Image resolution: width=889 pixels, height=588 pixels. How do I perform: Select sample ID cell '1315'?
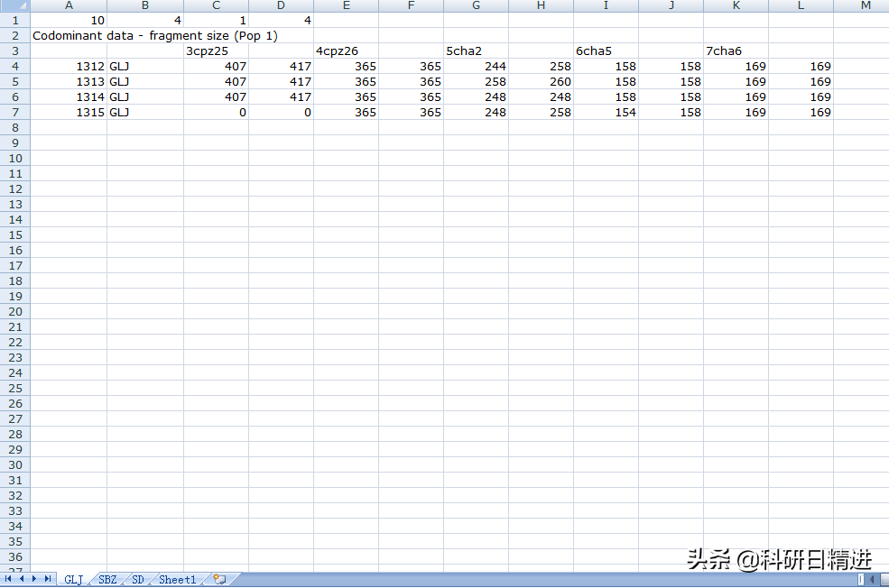click(x=69, y=112)
